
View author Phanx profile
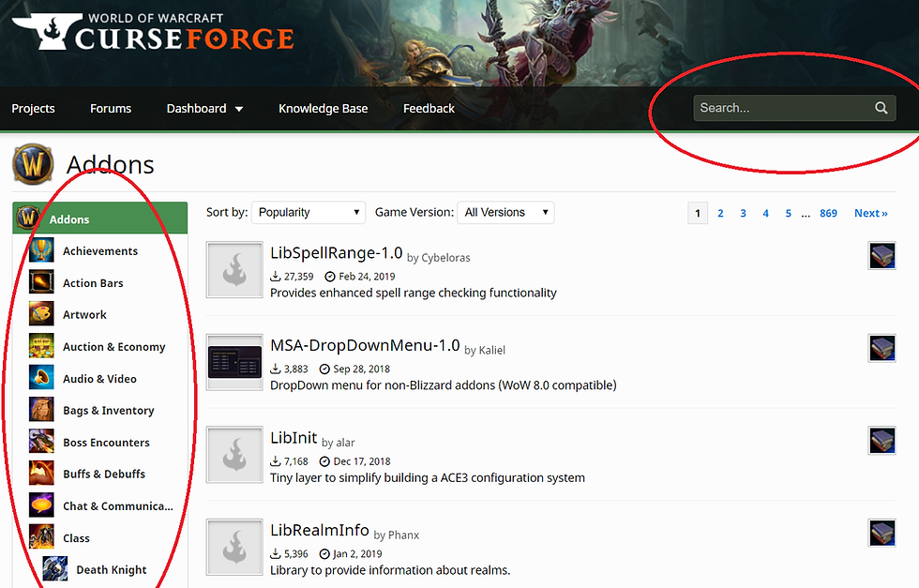tap(404, 535)
